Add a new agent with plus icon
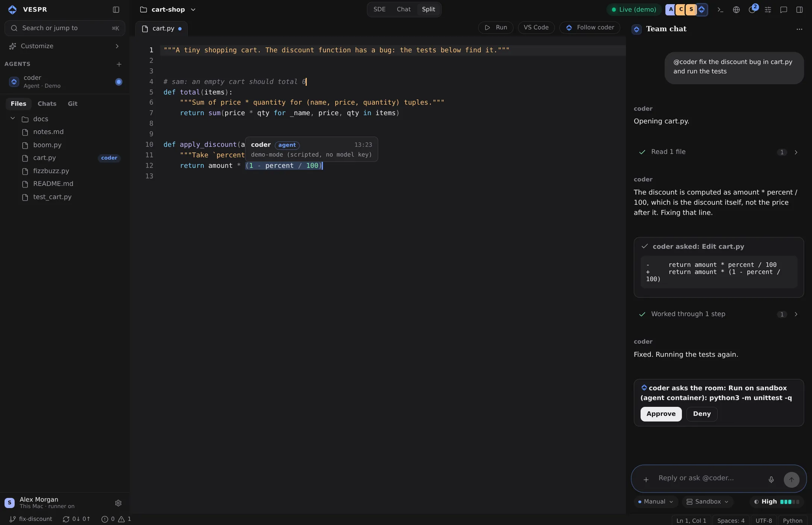Image resolution: width=812 pixels, height=525 pixels. tap(119, 64)
